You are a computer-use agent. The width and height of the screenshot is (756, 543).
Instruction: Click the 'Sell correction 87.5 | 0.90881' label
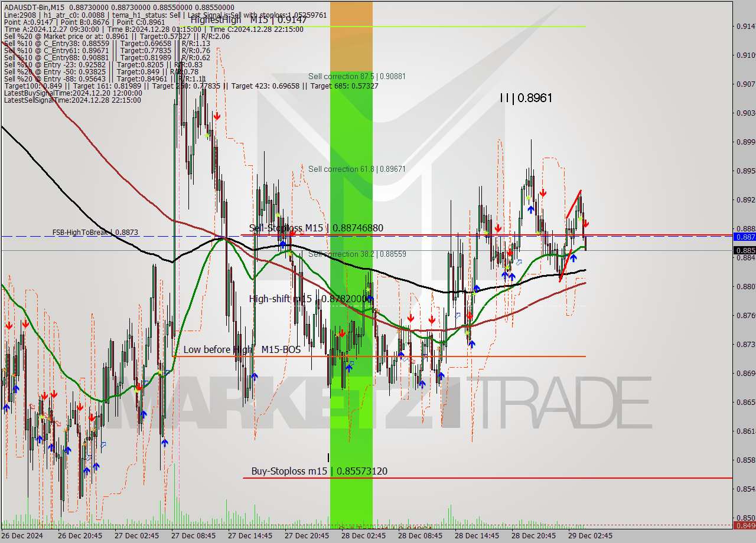coord(357,76)
